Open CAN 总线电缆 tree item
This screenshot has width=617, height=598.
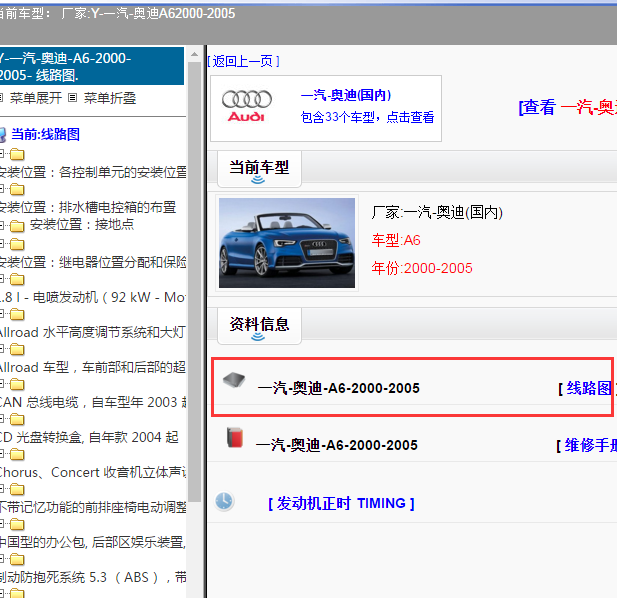93,402
